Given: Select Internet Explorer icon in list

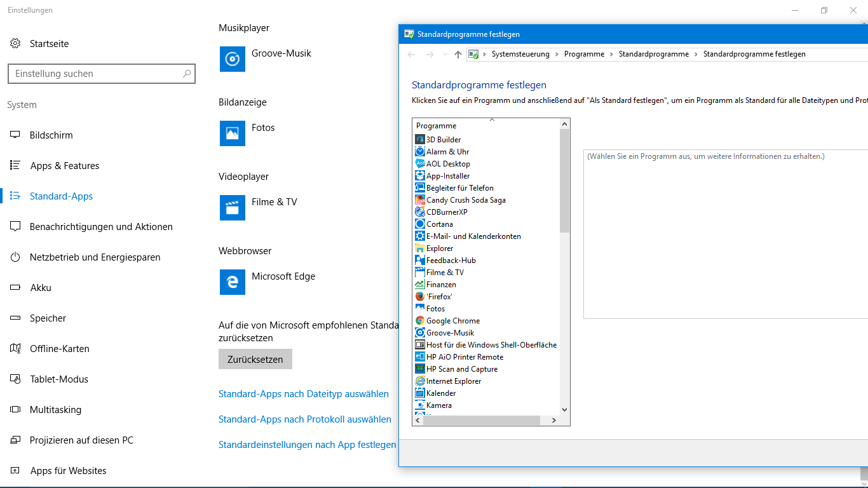Looking at the screenshot, I should click(420, 381).
